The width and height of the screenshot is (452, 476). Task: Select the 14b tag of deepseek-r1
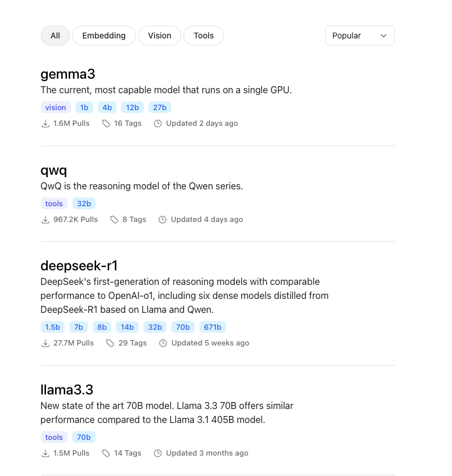tap(127, 327)
